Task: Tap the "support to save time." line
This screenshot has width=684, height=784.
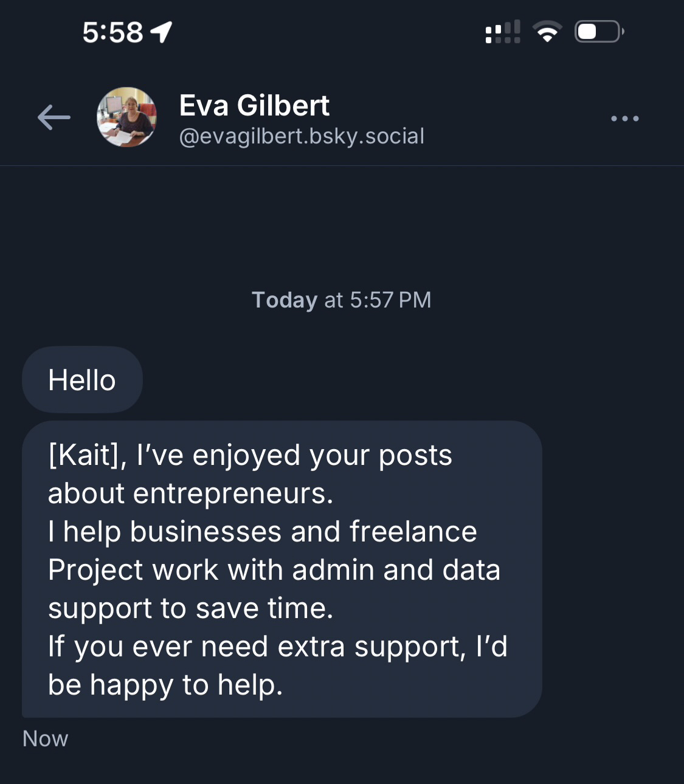Action: coord(191,608)
